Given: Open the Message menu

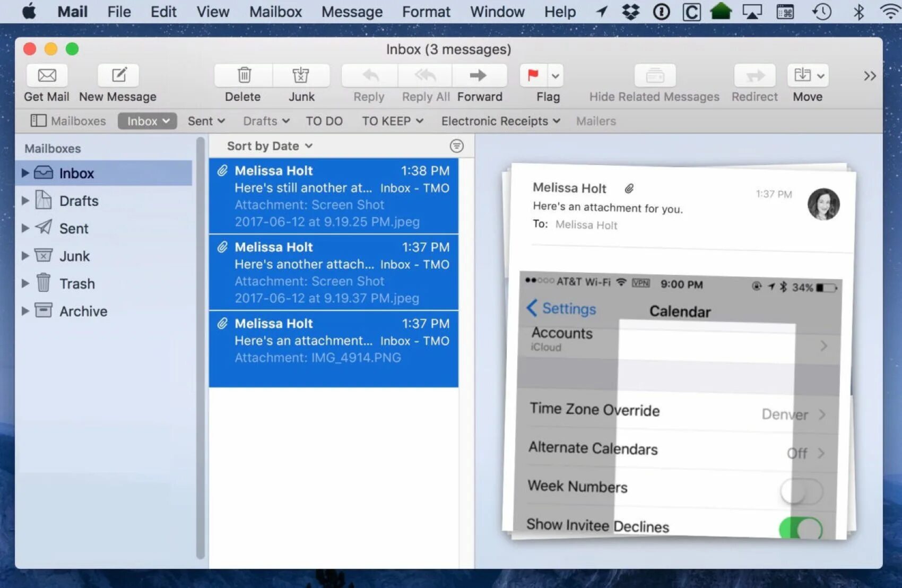Looking at the screenshot, I should point(352,11).
